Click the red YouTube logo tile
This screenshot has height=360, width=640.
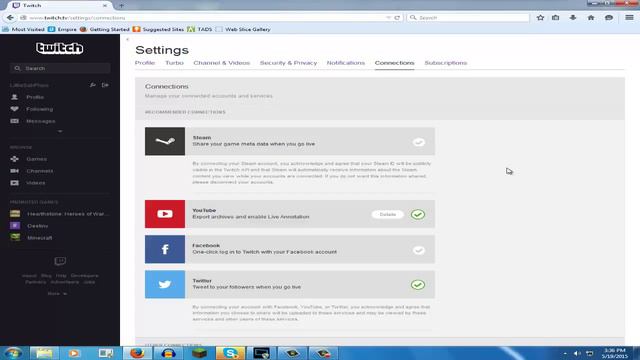[165, 214]
